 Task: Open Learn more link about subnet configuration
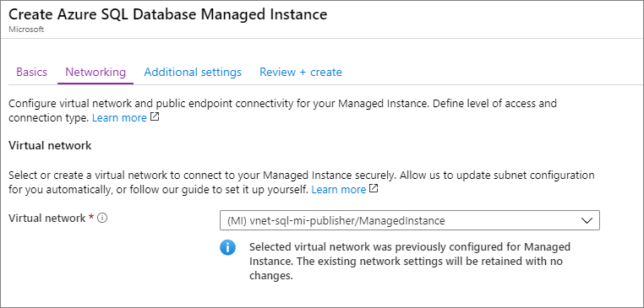pyautogui.click(x=338, y=190)
